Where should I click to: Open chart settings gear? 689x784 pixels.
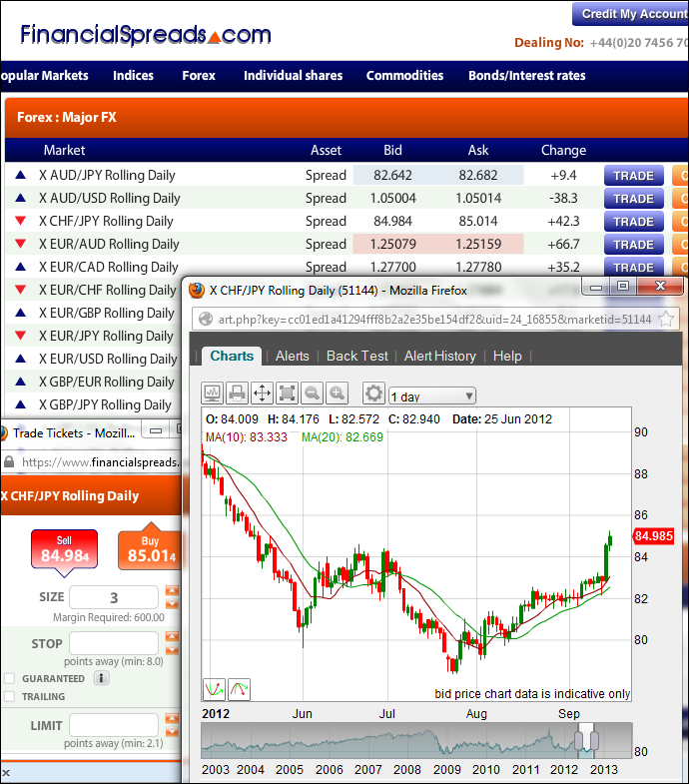pos(373,393)
